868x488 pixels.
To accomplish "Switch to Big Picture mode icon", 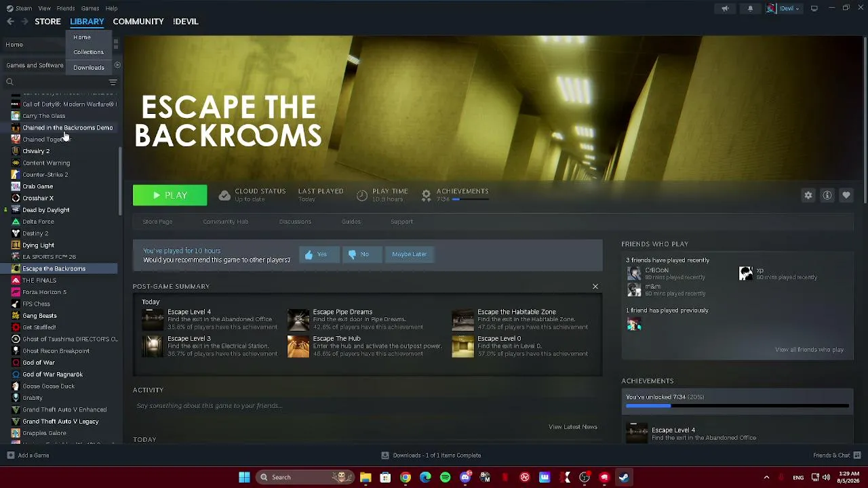I will (x=814, y=8).
